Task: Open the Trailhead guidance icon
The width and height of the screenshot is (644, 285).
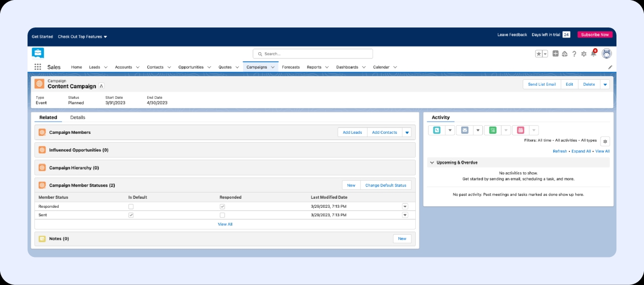Action: 565,53
